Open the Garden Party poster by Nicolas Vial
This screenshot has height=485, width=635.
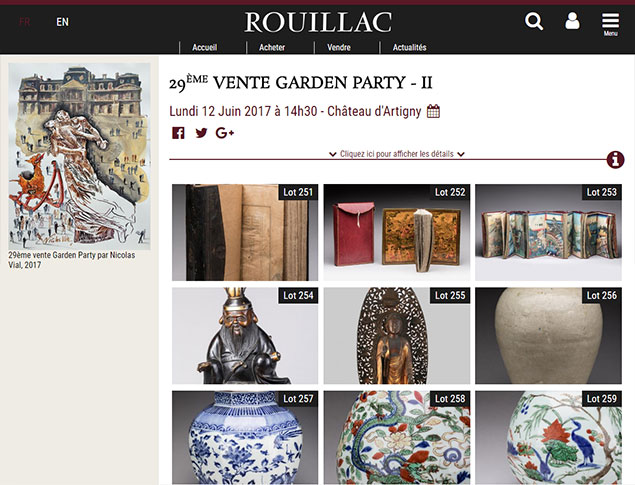[79, 156]
